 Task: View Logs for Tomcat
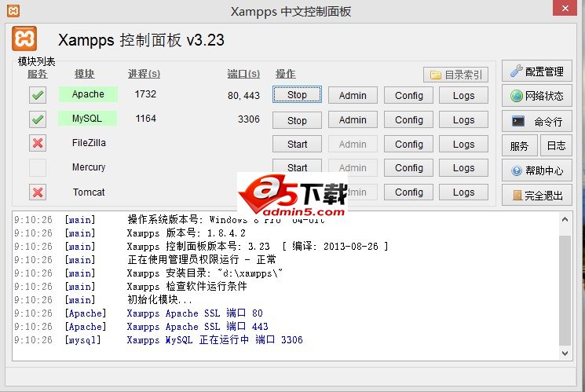tap(464, 192)
